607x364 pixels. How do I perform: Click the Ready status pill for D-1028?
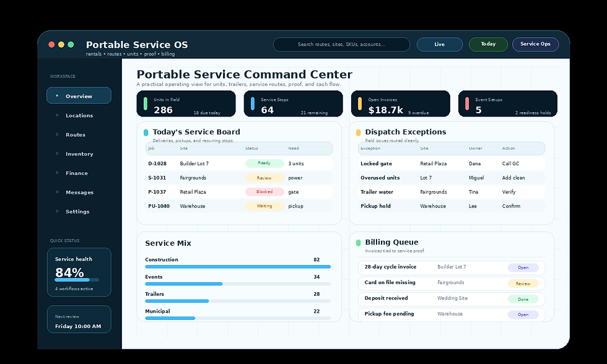(x=264, y=163)
